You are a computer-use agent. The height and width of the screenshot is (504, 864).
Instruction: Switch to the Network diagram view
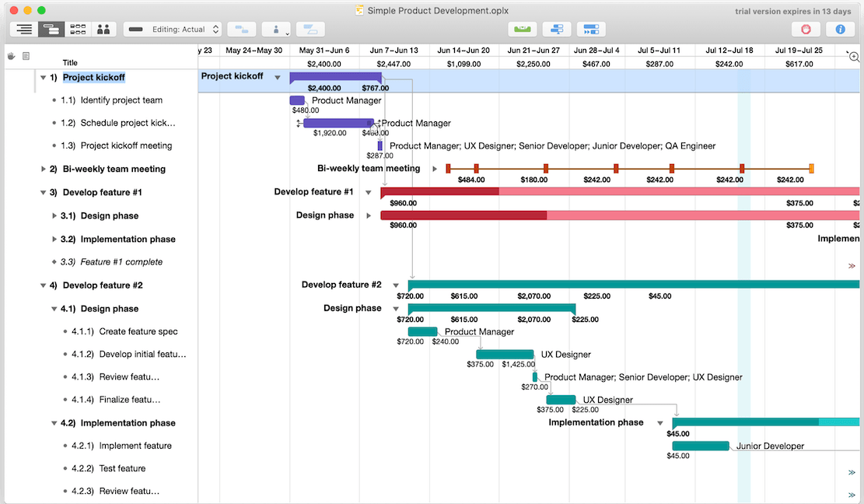pyautogui.click(x=78, y=30)
